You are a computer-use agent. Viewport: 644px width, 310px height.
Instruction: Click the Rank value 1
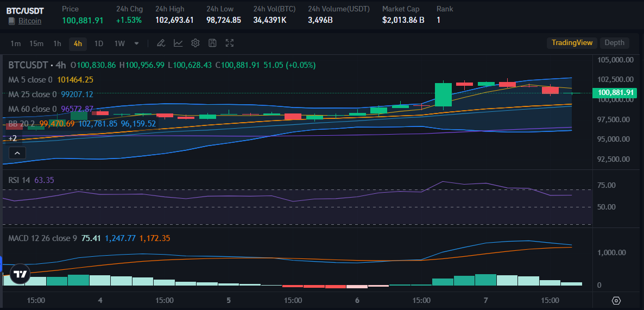click(x=438, y=20)
